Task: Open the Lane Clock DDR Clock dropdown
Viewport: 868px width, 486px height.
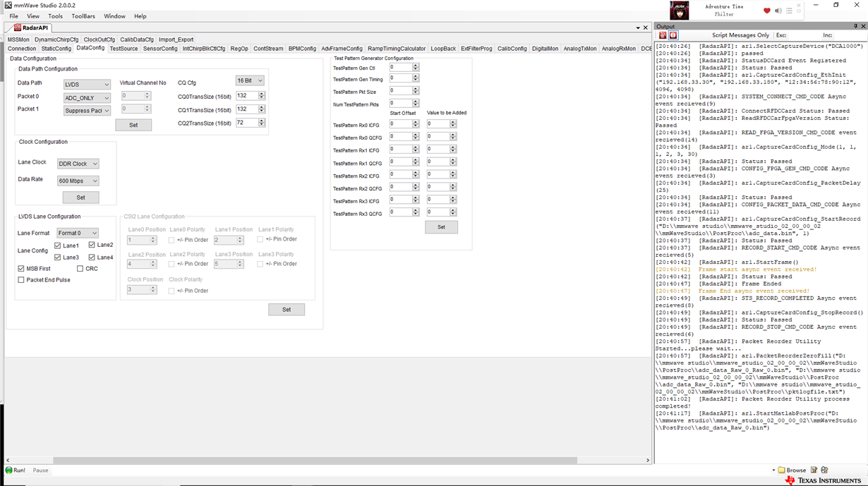Action: pyautogui.click(x=78, y=164)
